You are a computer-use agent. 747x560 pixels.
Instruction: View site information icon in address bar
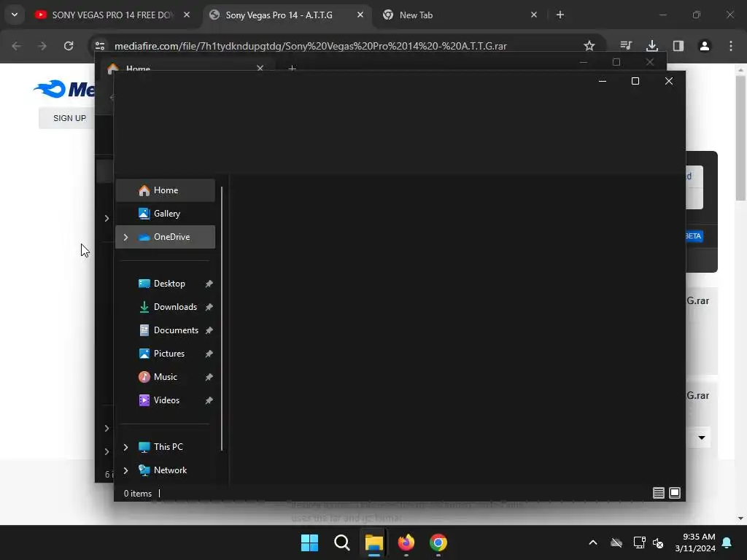(99, 46)
